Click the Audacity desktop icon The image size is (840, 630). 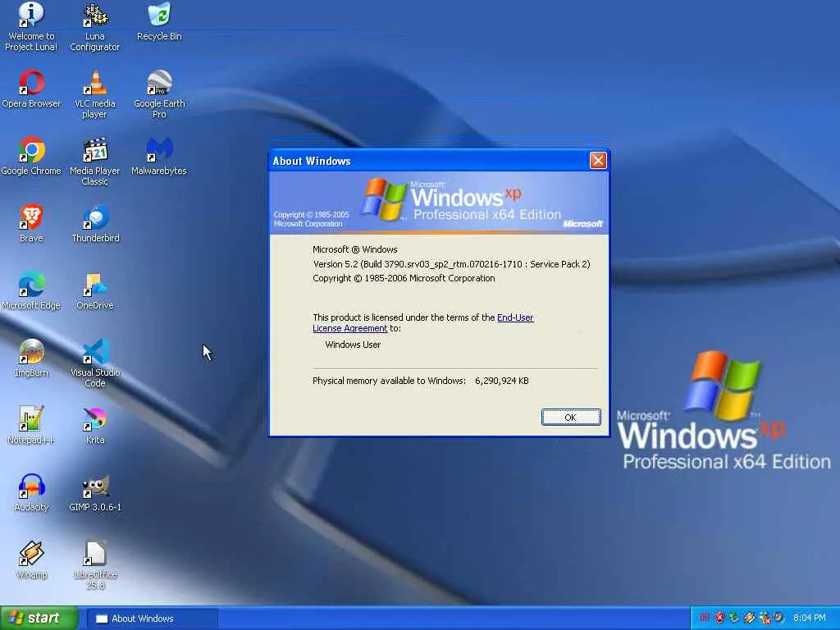[31, 493]
